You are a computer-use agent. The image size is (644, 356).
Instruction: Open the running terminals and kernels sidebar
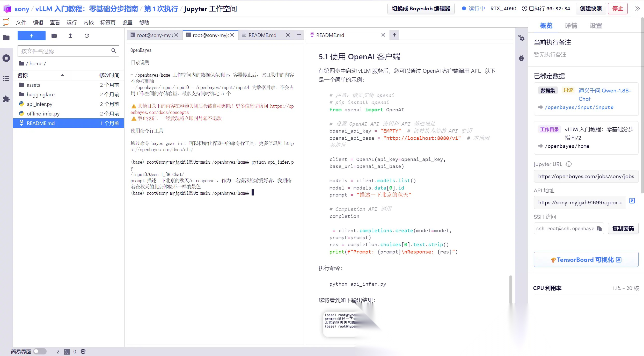(x=6, y=58)
